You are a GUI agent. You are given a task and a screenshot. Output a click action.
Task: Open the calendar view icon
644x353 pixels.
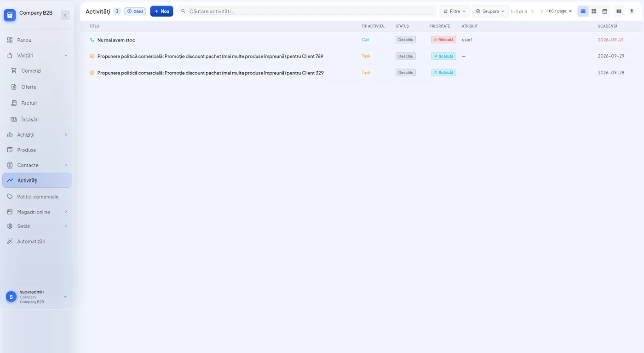[x=604, y=11]
